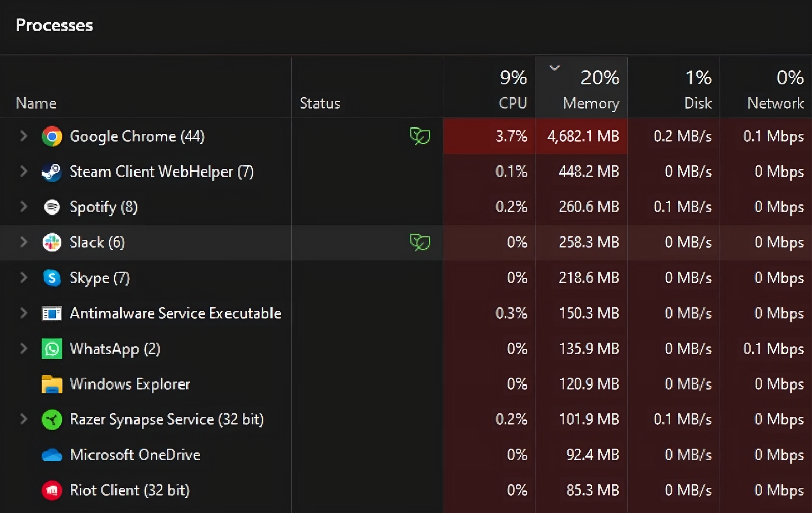Sort processes by Disk usage column
812x513 pixels.
[x=674, y=88]
